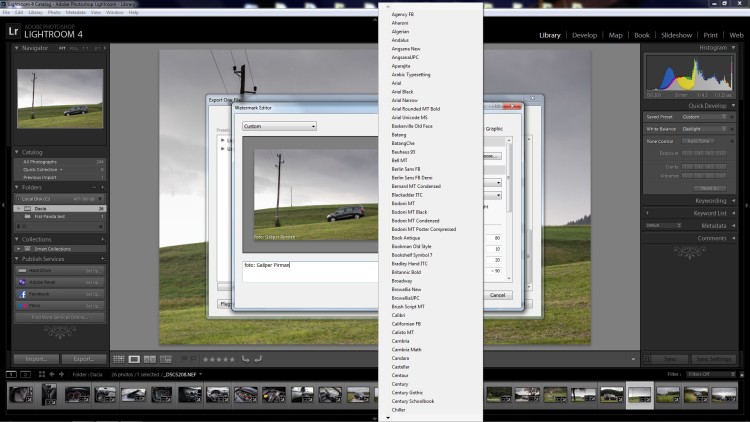The height and width of the screenshot is (422, 750).
Task: Go forward with filmstrip right arrow
Action: 61,374
